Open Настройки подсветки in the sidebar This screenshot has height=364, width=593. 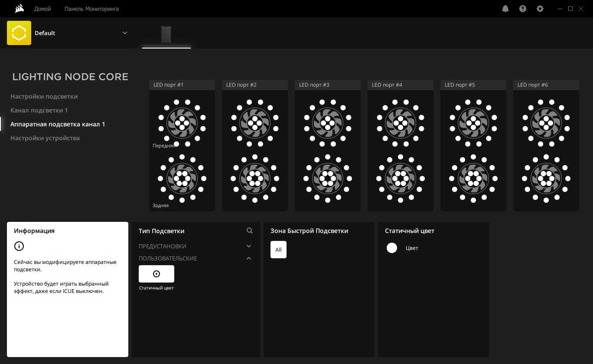point(44,97)
